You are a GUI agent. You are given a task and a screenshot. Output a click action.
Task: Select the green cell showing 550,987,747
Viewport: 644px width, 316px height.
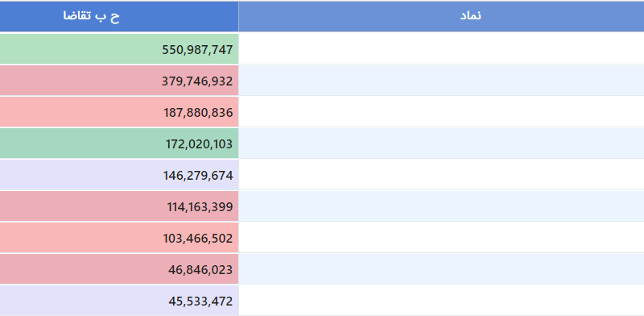(119, 49)
